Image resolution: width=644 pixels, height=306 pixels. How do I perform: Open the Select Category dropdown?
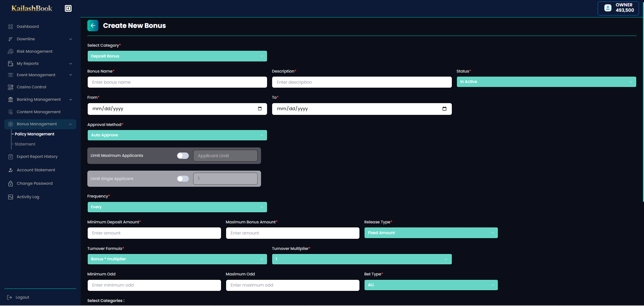coord(177,56)
